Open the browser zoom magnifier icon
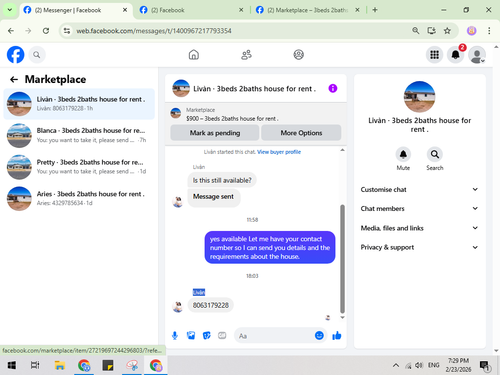Image resolution: width=500 pixels, height=375 pixels. [415, 31]
